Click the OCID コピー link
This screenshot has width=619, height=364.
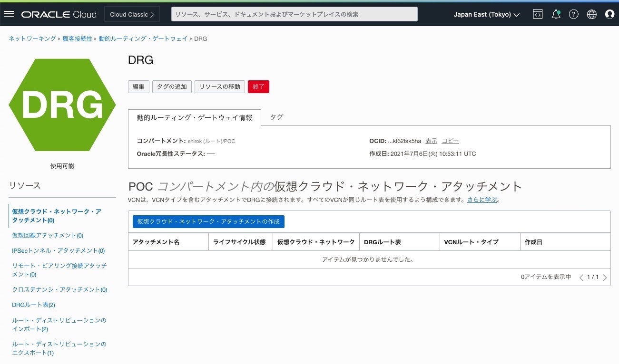[450, 141]
